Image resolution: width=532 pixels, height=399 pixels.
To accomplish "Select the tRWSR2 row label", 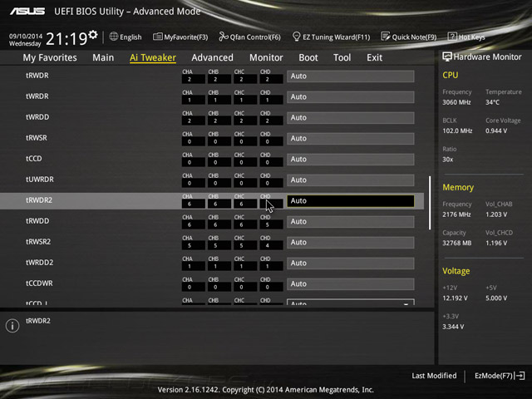I will (38, 242).
